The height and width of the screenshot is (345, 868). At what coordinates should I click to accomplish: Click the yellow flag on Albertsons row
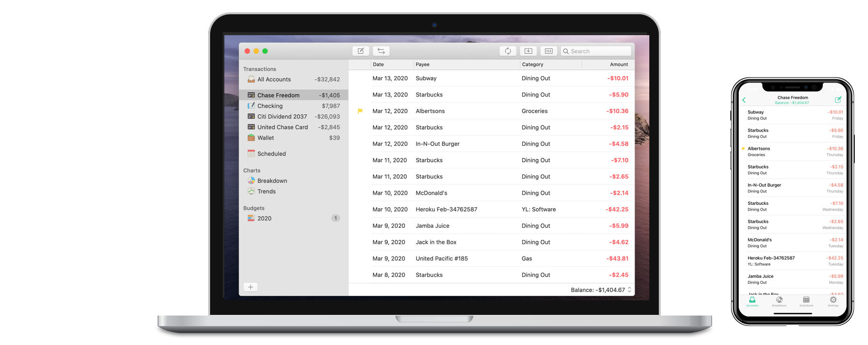tap(360, 111)
